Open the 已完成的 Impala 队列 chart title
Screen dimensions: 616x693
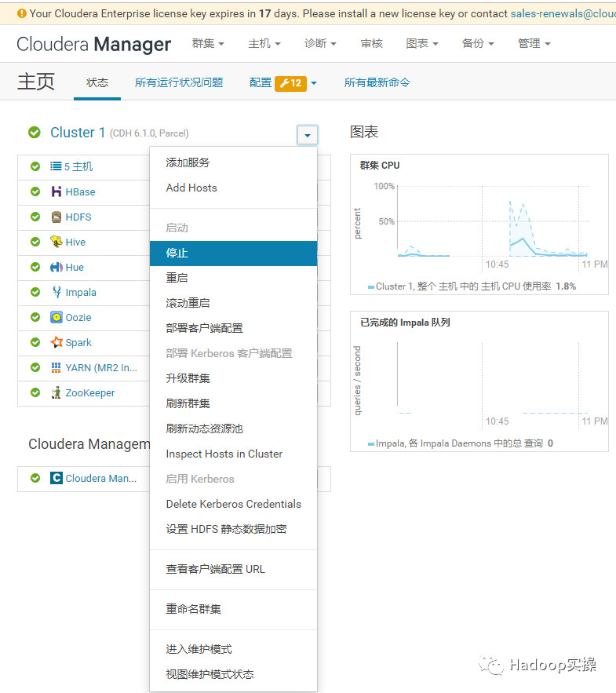click(405, 323)
